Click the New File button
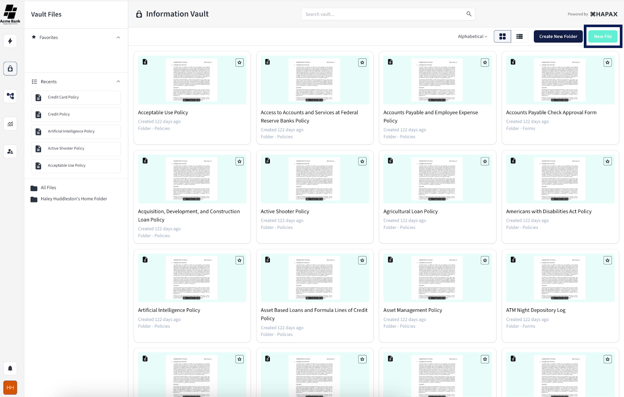 603,36
